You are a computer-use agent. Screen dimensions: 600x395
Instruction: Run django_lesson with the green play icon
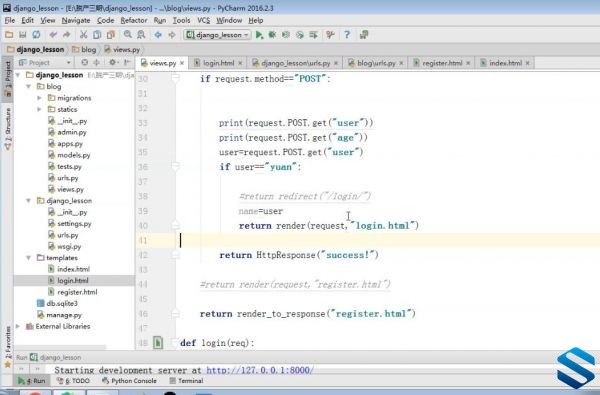pos(259,35)
